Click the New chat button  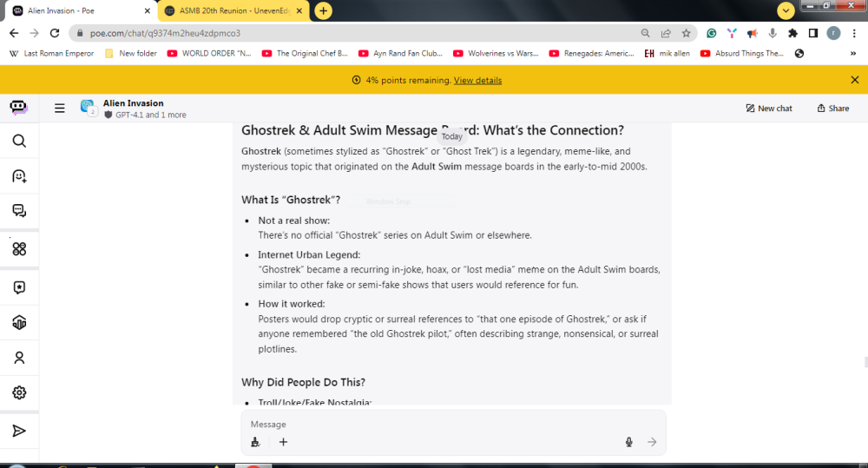pyautogui.click(x=769, y=109)
